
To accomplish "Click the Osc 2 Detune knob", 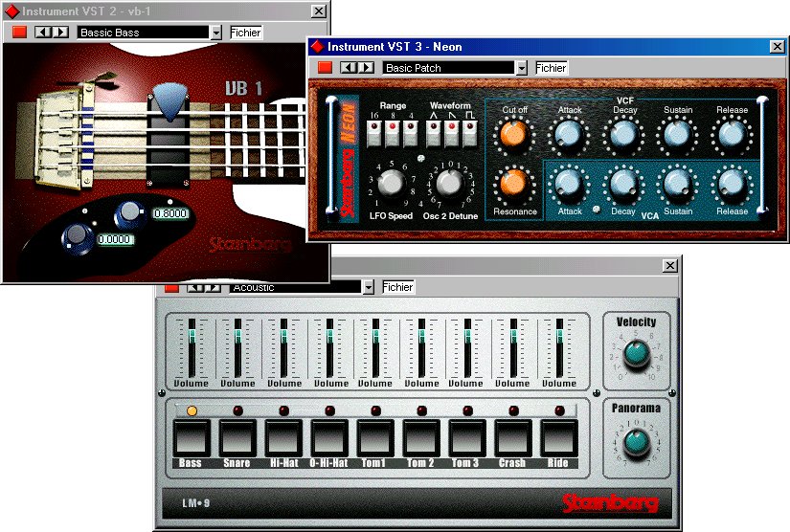I will pyautogui.click(x=450, y=183).
